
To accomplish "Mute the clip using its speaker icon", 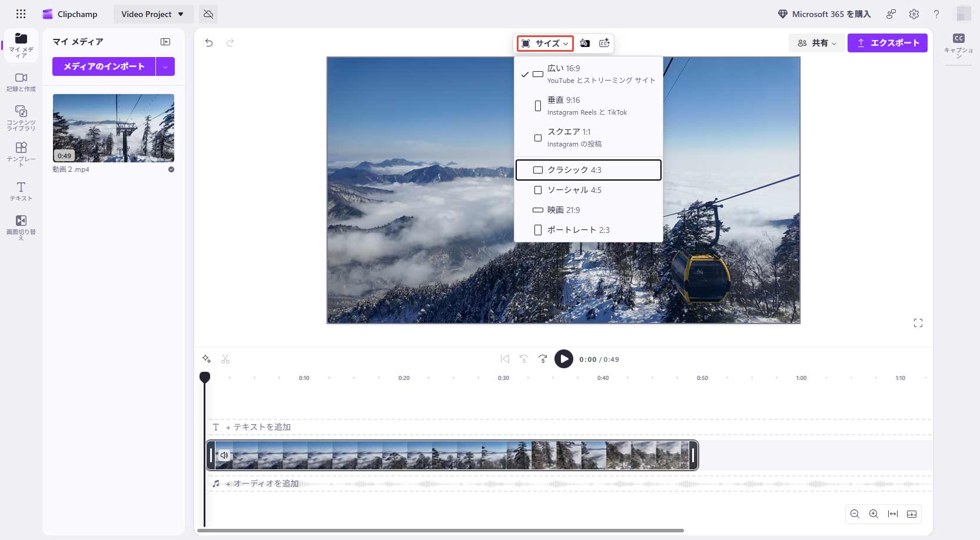I will (224, 455).
